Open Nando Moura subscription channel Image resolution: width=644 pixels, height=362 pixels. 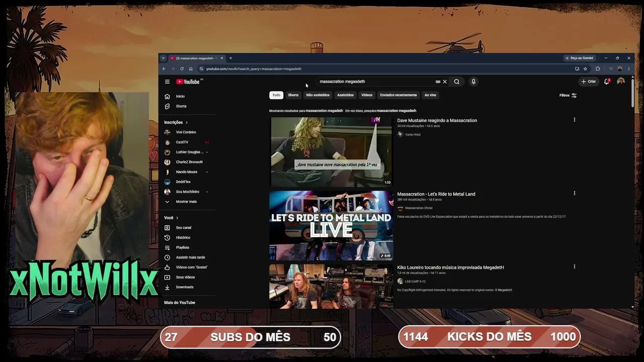click(187, 172)
